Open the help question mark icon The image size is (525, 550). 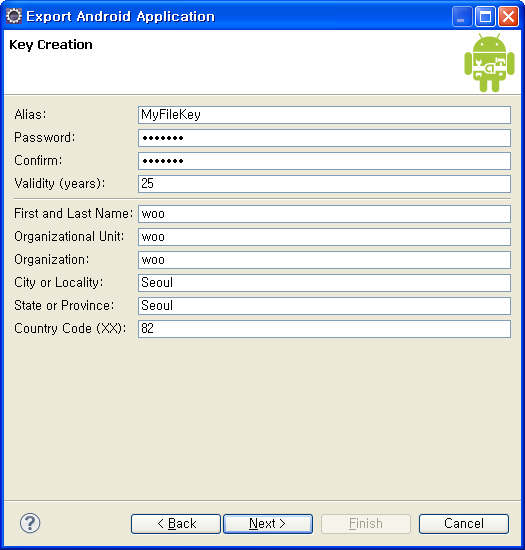coord(30,523)
